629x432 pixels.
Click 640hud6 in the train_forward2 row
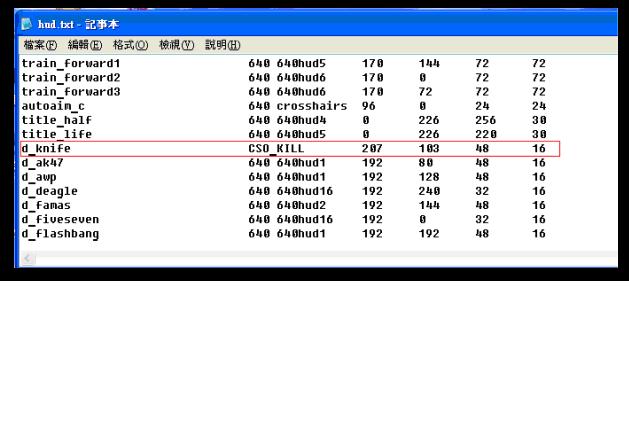click(x=301, y=77)
